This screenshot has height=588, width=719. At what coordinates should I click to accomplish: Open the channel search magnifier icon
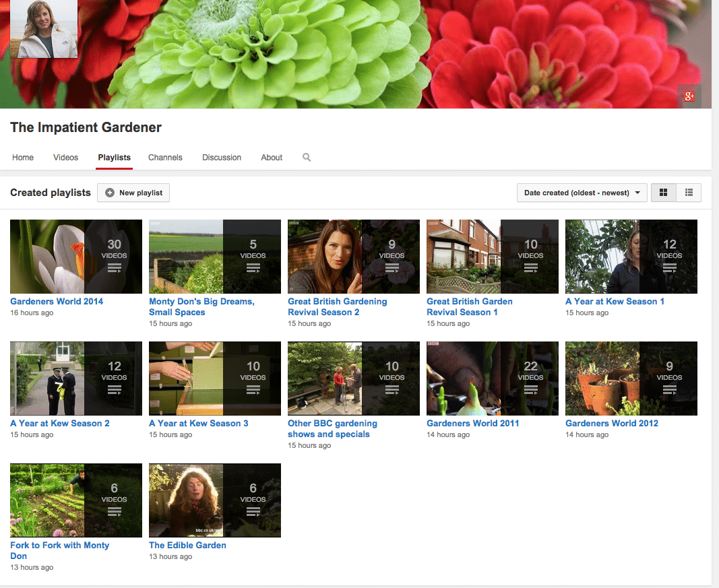coord(307,157)
